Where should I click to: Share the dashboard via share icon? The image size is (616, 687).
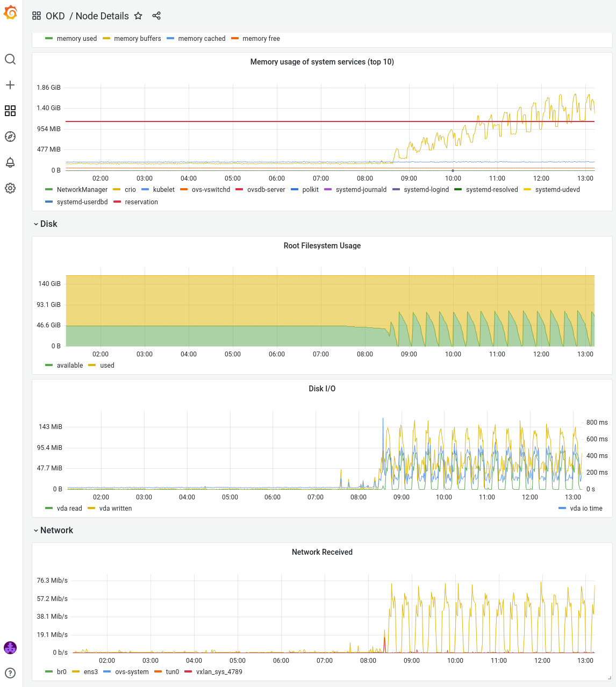point(156,16)
